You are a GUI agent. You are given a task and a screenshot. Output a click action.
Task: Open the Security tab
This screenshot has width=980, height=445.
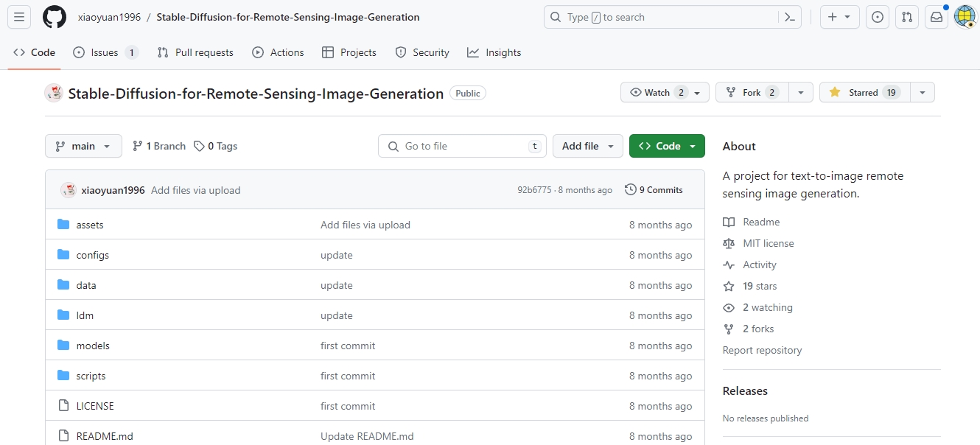422,52
